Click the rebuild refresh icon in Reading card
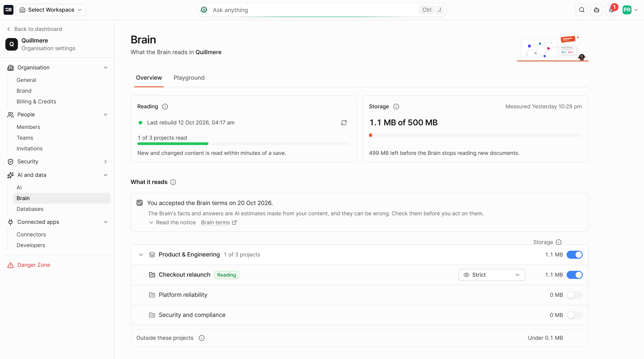 click(x=344, y=123)
